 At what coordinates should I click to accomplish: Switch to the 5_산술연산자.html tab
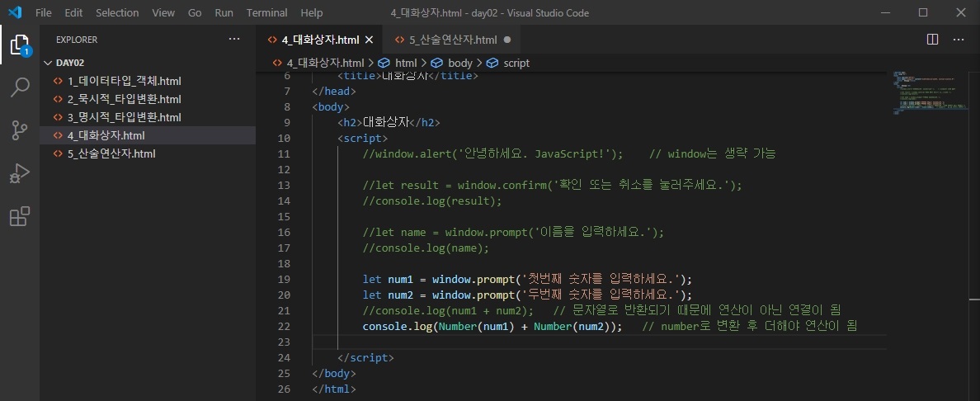click(453, 40)
